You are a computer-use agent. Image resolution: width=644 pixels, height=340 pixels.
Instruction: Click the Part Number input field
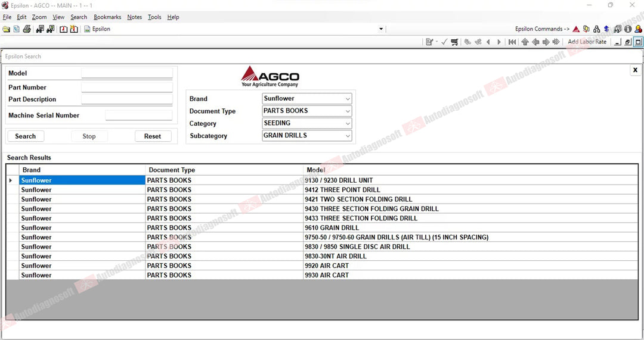click(x=127, y=88)
